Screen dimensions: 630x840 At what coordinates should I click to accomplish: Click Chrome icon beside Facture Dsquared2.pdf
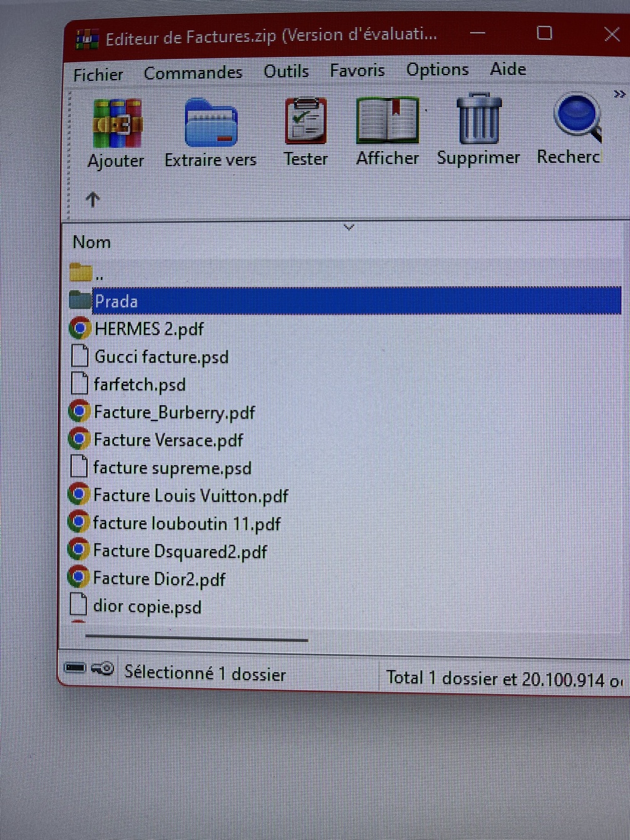pos(78,549)
